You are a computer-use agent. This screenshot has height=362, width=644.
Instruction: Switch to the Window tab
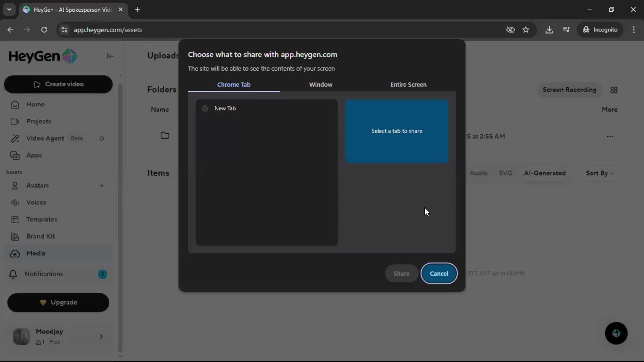pyautogui.click(x=320, y=84)
